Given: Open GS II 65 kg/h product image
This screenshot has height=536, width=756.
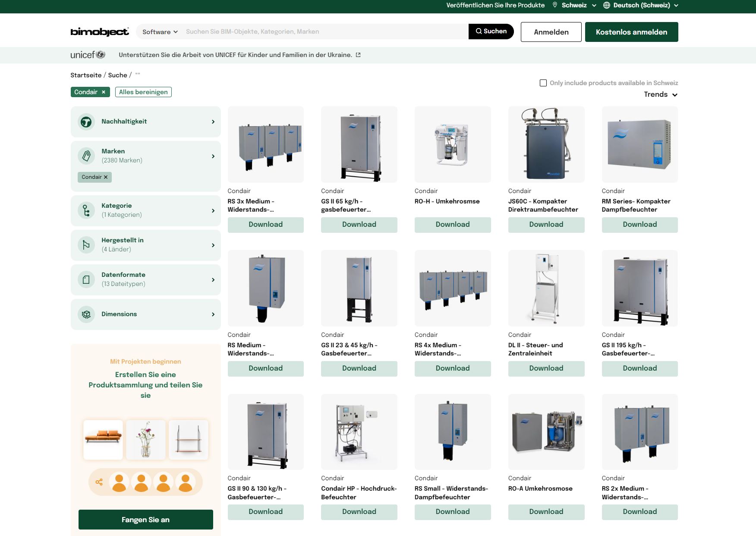Looking at the screenshot, I should (x=359, y=144).
